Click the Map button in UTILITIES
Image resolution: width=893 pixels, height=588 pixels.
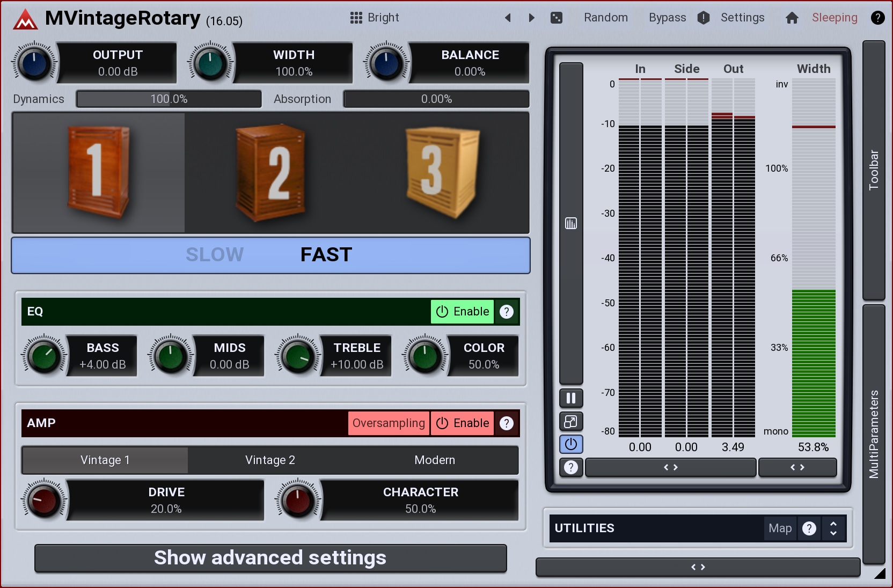pyautogui.click(x=780, y=528)
